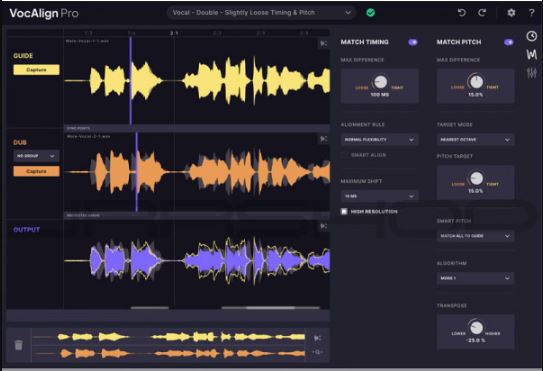Toggle the Match Pitch switch
The height and width of the screenshot is (371, 543).
pyautogui.click(x=509, y=42)
